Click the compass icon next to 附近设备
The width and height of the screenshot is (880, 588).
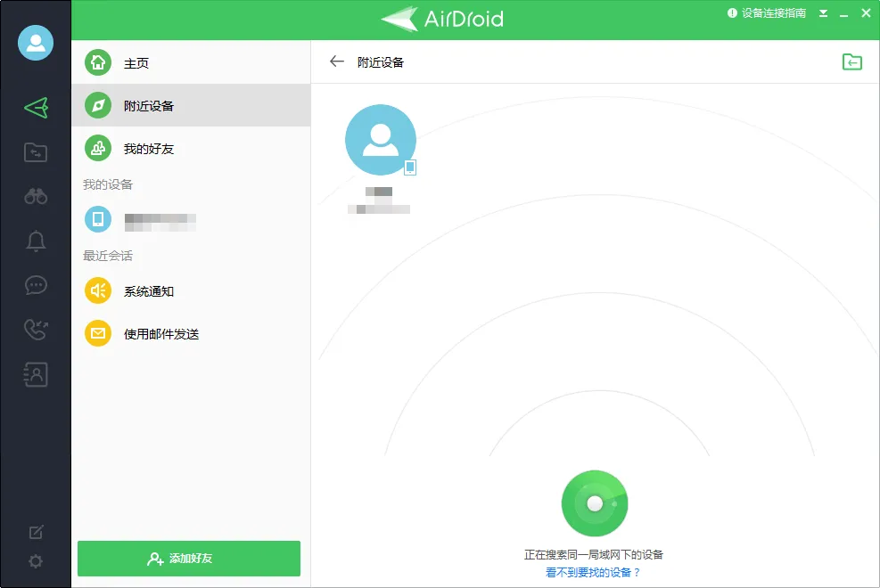click(98, 105)
